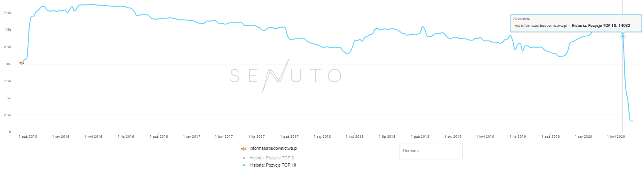Click the '1 kwi 2020' axis label

(616, 137)
